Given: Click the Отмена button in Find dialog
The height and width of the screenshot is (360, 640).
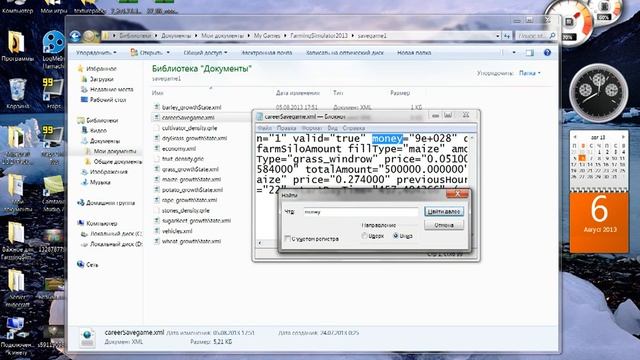Looking at the screenshot, I should (444, 225).
